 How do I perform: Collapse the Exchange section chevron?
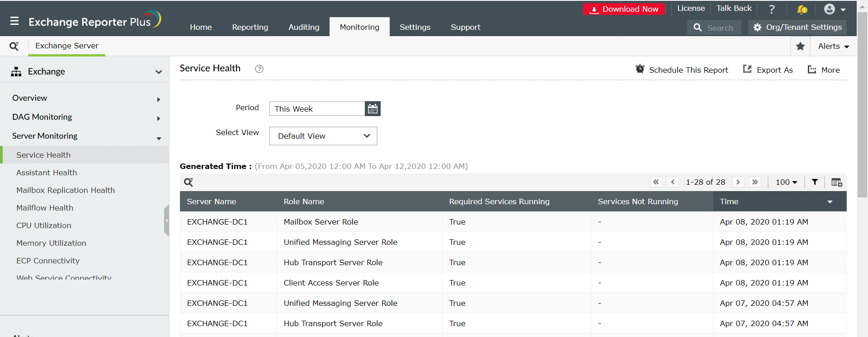pyautogui.click(x=159, y=72)
